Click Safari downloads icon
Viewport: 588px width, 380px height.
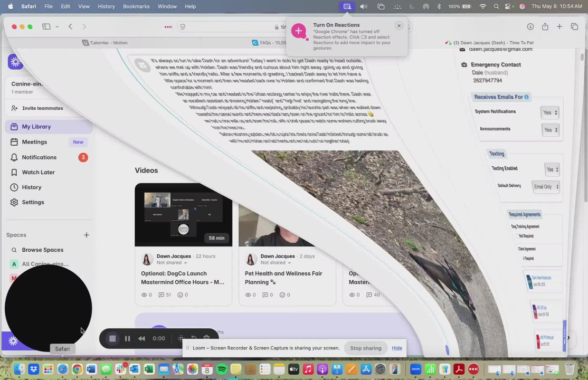tap(530, 26)
